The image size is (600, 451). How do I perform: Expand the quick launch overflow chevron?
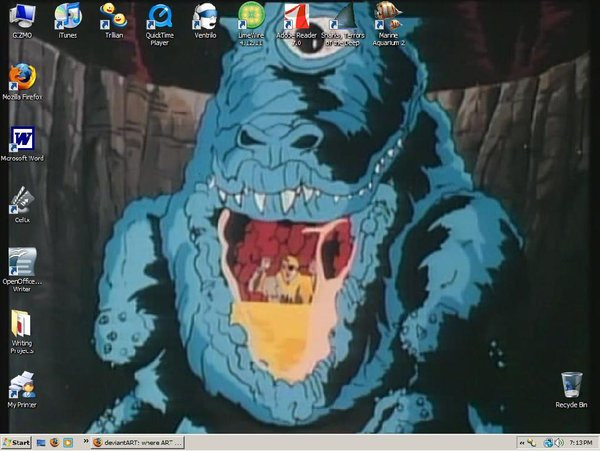click(x=86, y=442)
